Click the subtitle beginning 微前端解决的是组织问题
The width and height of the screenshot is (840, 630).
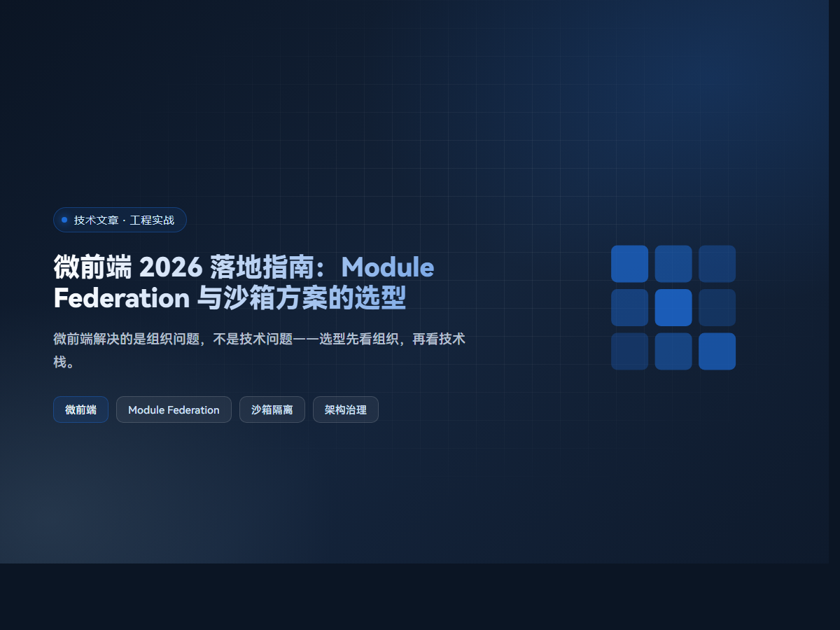tap(260, 351)
